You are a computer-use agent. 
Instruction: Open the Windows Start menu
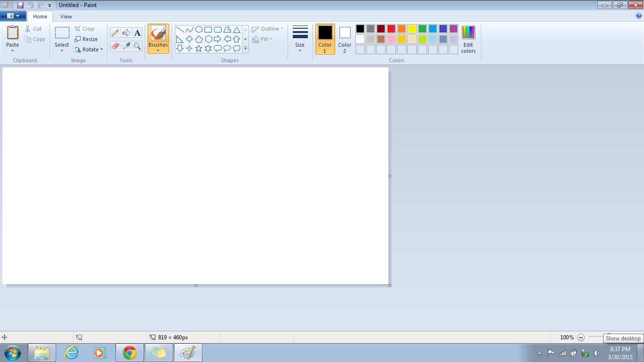[x=13, y=353]
